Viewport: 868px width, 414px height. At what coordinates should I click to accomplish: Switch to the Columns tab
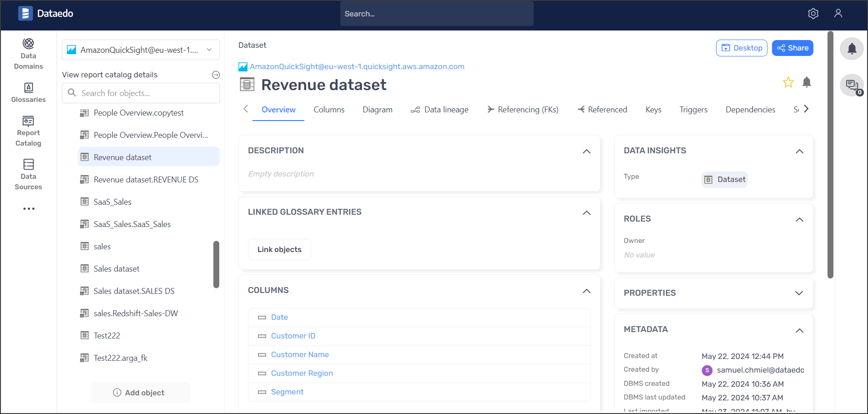[329, 110]
